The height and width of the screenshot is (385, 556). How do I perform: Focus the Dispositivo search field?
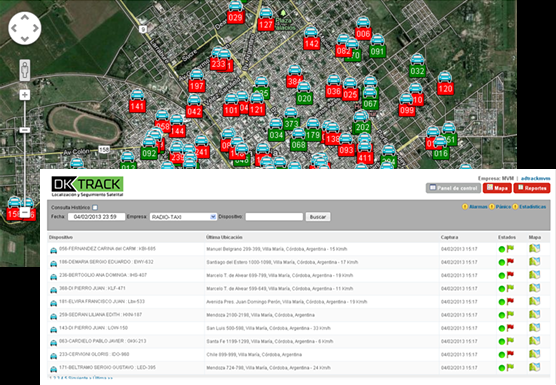[274, 217]
